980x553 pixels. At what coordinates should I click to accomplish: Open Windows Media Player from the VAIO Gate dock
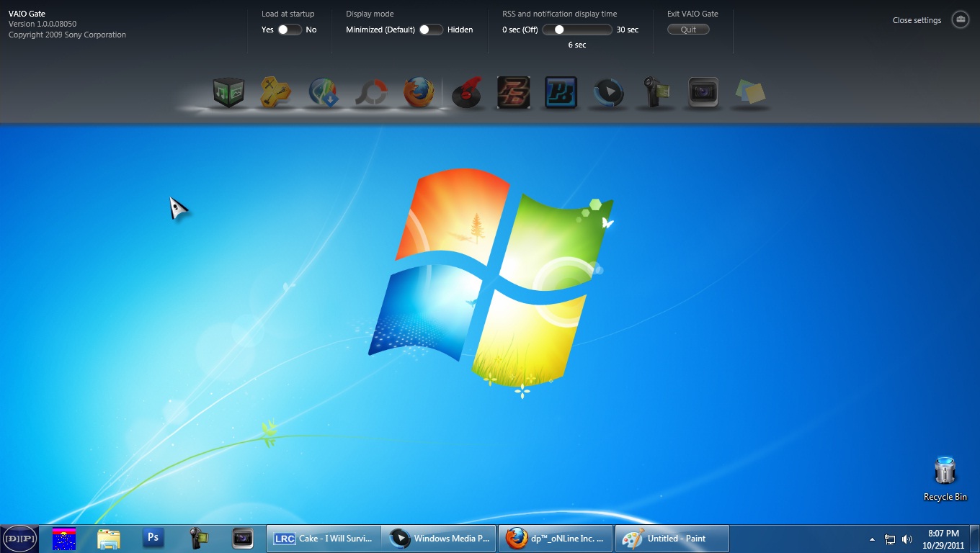(x=609, y=93)
